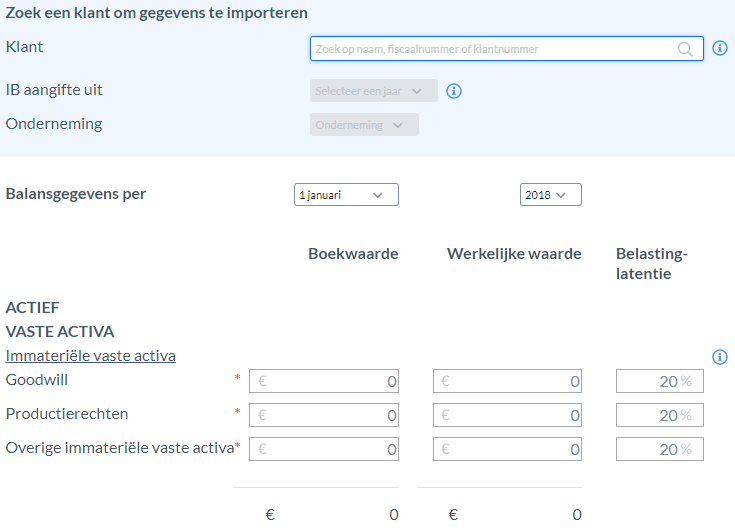
Task: Change the 2018 year dropdown
Action: [x=551, y=195]
